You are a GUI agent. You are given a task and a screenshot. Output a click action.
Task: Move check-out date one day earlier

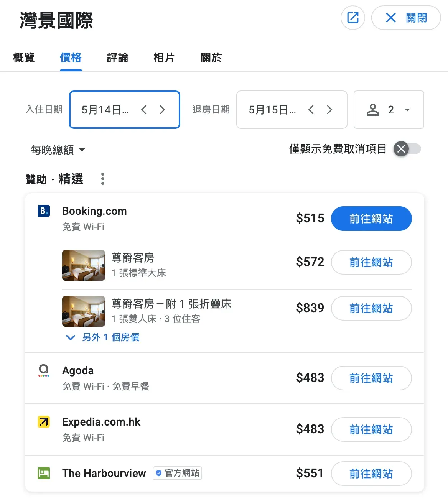(x=311, y=110)
